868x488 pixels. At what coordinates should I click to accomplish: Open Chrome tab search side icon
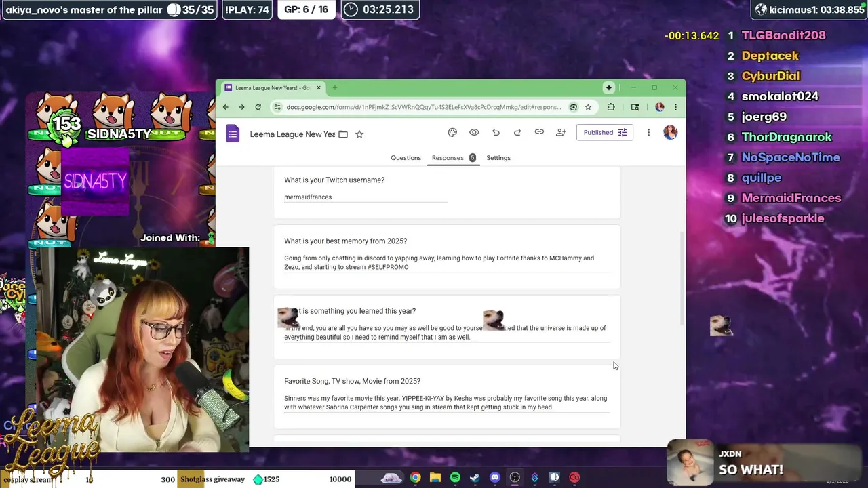point(635,107)
